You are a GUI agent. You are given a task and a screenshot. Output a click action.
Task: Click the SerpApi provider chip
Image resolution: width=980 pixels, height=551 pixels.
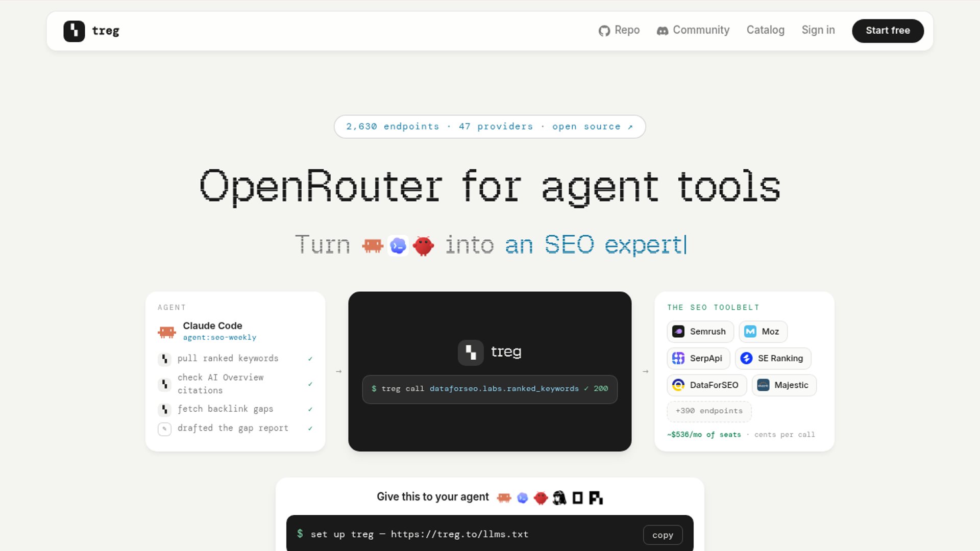tap(698, 358)
